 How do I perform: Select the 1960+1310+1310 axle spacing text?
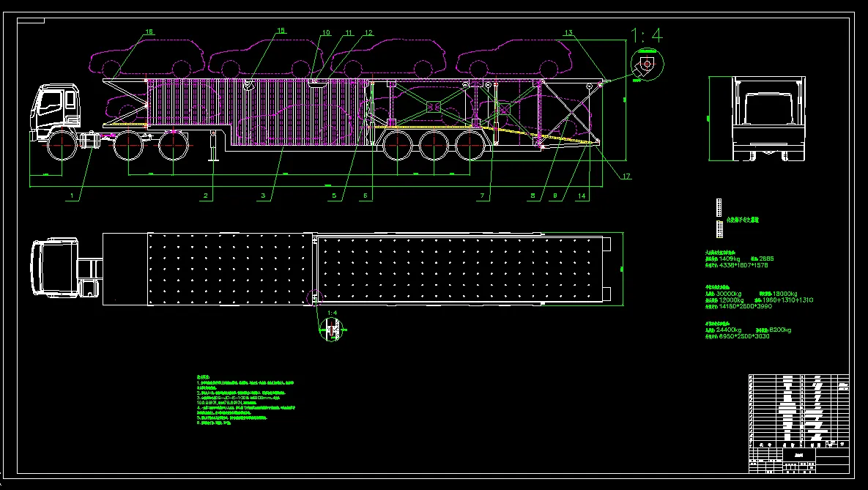(x=787, y=300)
